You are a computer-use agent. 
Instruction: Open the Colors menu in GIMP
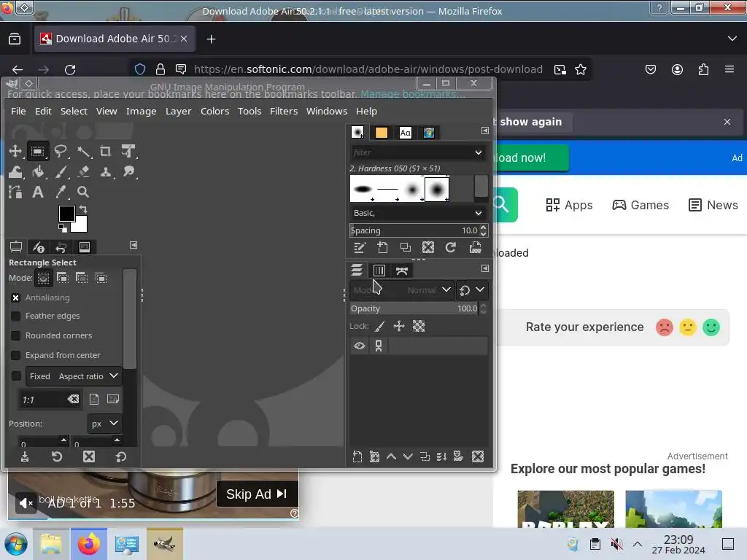(x=214, y=112)
